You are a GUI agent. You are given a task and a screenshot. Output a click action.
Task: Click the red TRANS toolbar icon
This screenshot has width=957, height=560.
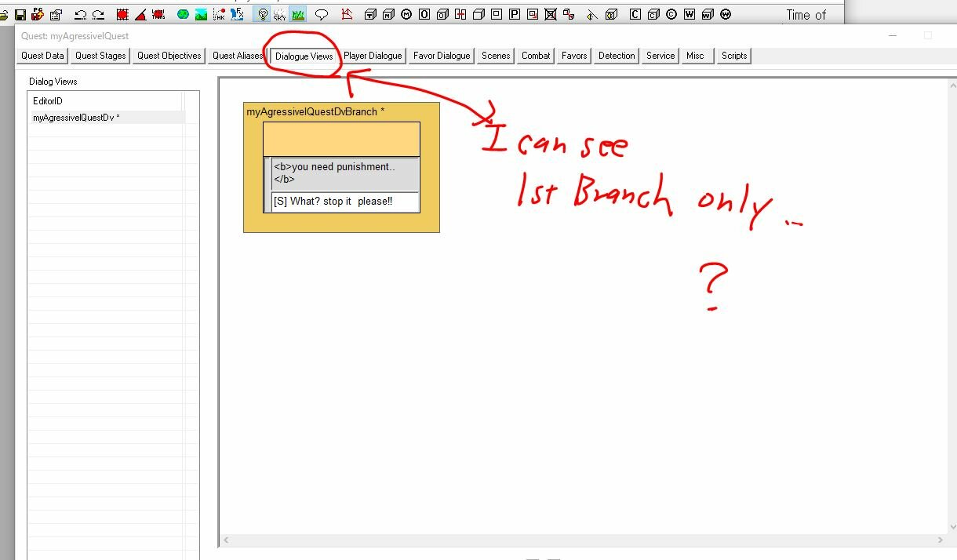point(158,15)
